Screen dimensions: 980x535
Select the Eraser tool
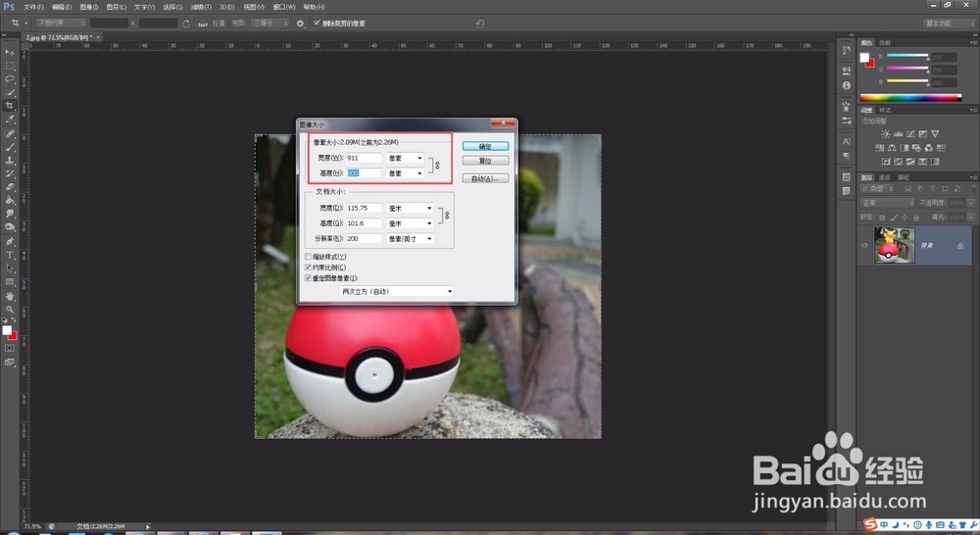[10, 187]
